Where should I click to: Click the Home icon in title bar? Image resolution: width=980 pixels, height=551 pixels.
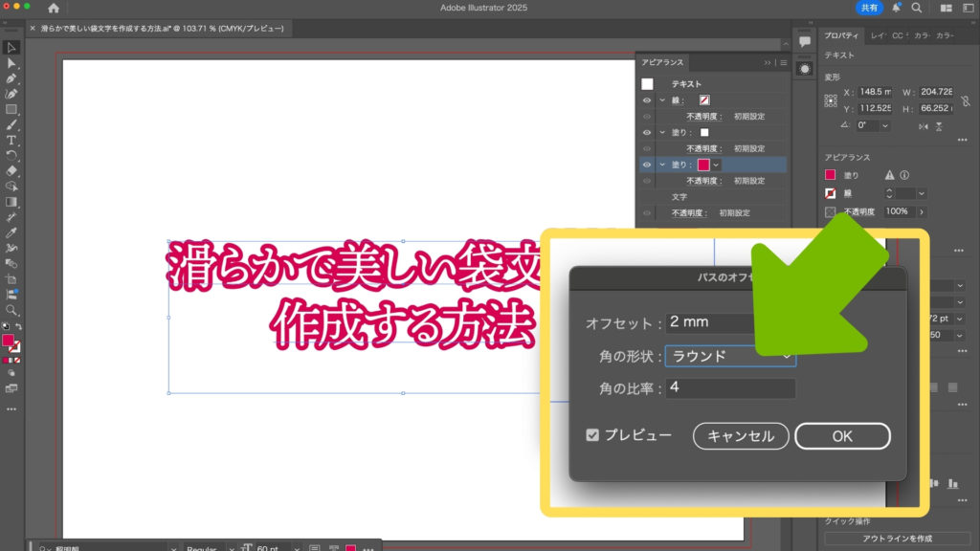54,9
